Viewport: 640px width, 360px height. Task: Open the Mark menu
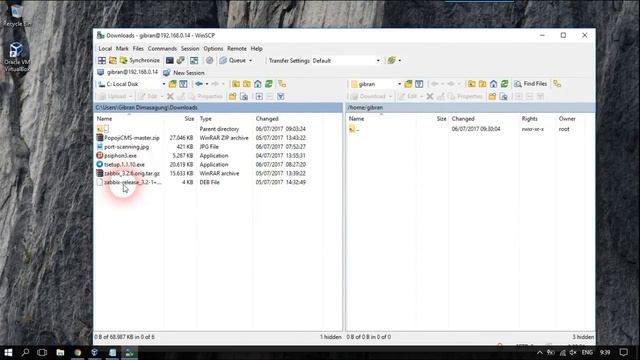122,49
